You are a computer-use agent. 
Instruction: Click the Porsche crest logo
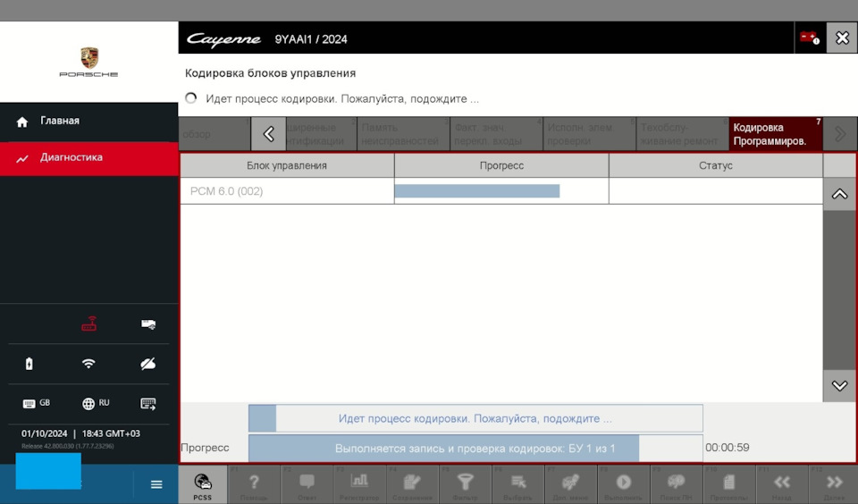[89, 57]
